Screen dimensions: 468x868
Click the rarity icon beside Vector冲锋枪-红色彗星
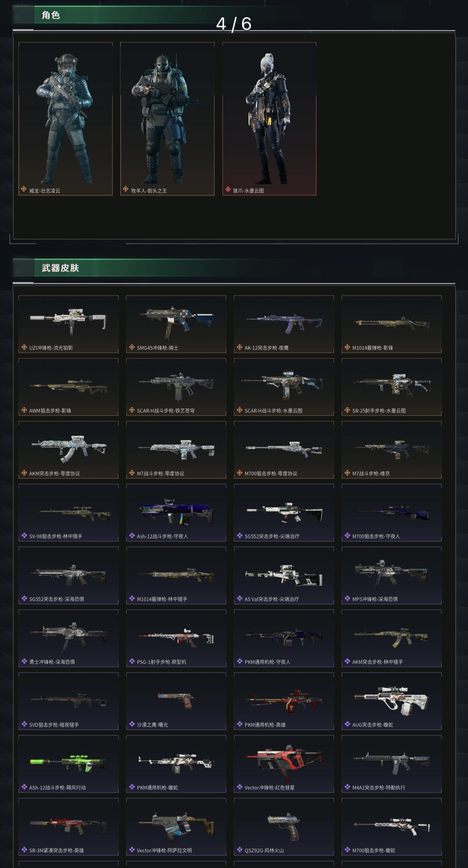[240, 787]
